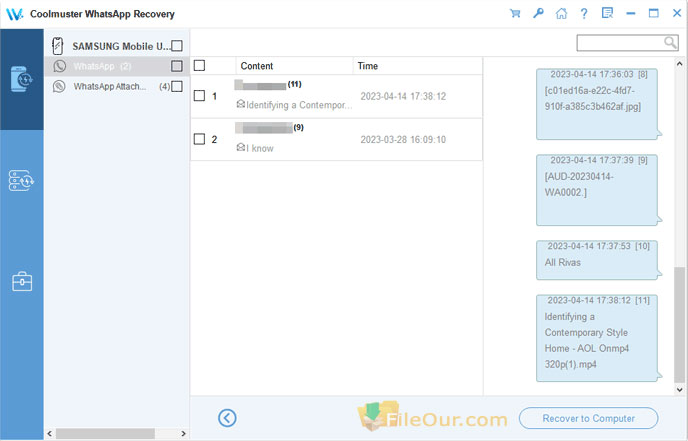Click the Coolmuster W logo icon
The image size is (688, 441).
pyautogui.click(x=14, y=14)
